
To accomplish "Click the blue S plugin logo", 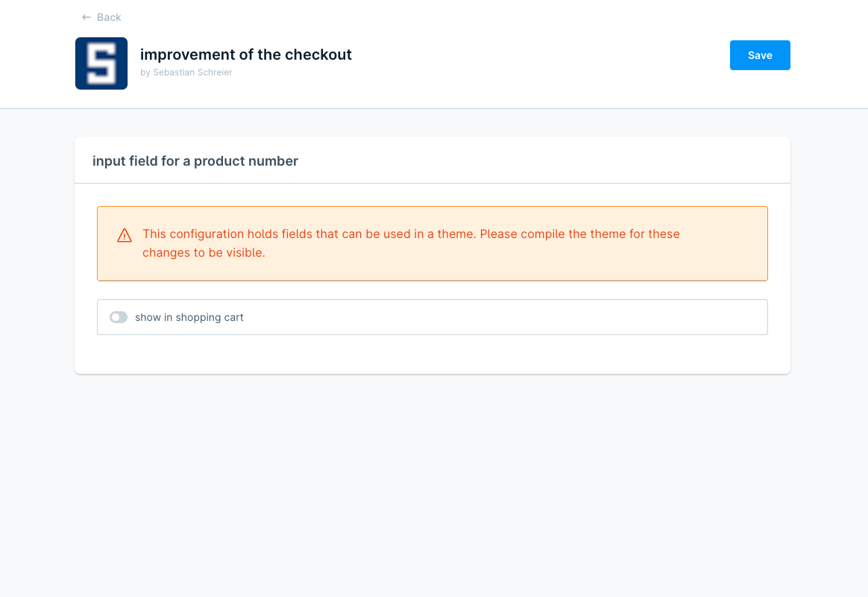I will 101,63.
